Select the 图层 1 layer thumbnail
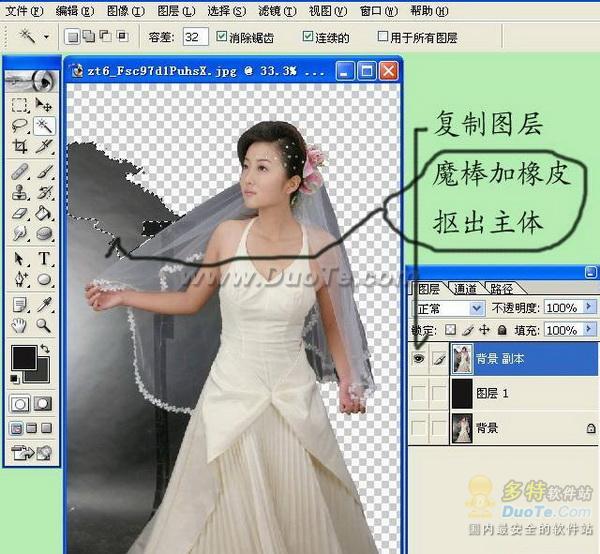Screen dimensions: 600x554 coord(462,393)
